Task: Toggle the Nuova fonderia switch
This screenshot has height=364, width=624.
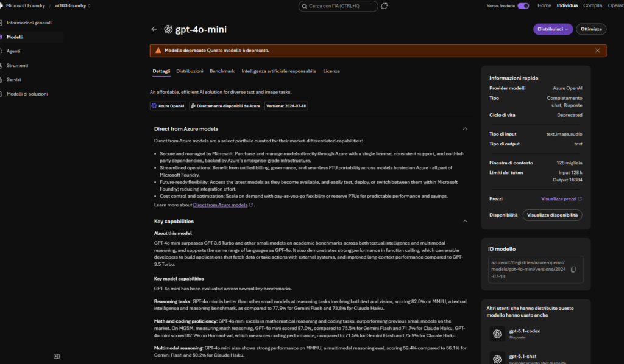Action: click(523, 6)
